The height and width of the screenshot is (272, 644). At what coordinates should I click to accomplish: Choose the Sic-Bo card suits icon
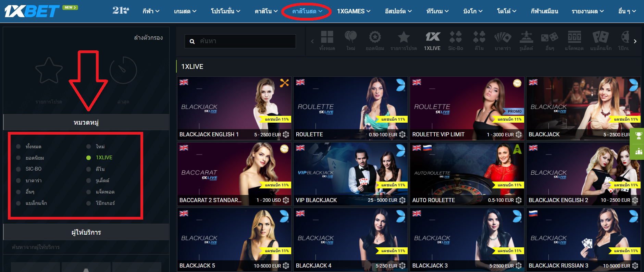[456, 37]
